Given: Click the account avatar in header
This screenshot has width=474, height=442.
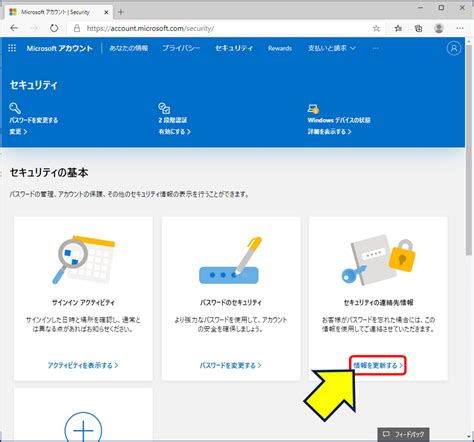Looking at the screenshot, I should coord(454,48).
